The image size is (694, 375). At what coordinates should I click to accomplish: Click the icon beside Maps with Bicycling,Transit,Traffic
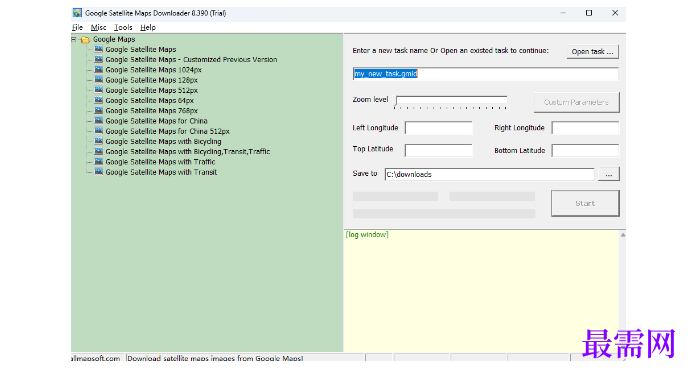(98, 151)
